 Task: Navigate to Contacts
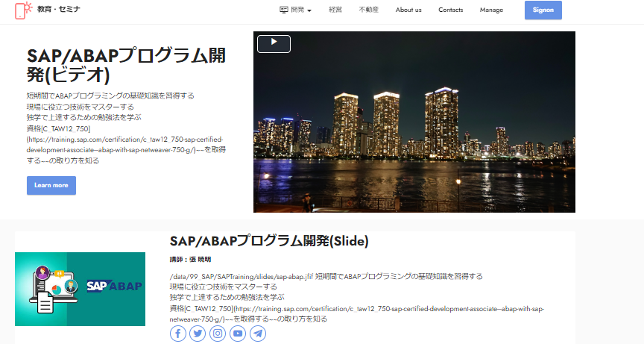click(450, 10)
